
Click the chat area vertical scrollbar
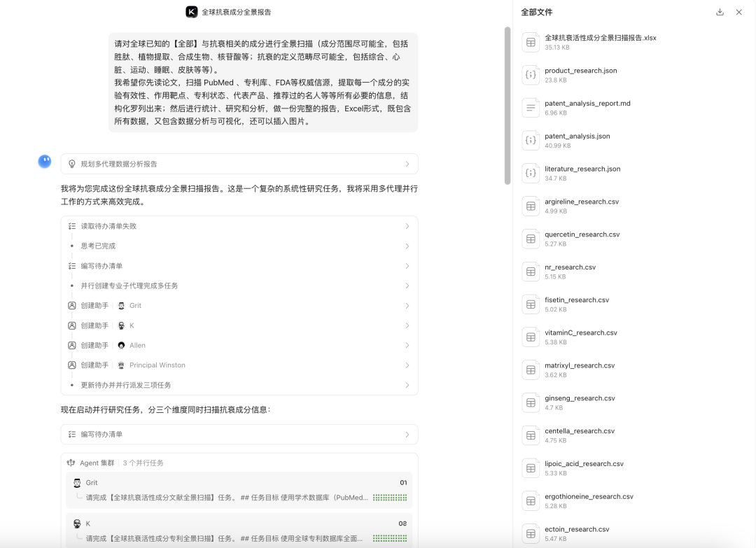coord(507,106)
